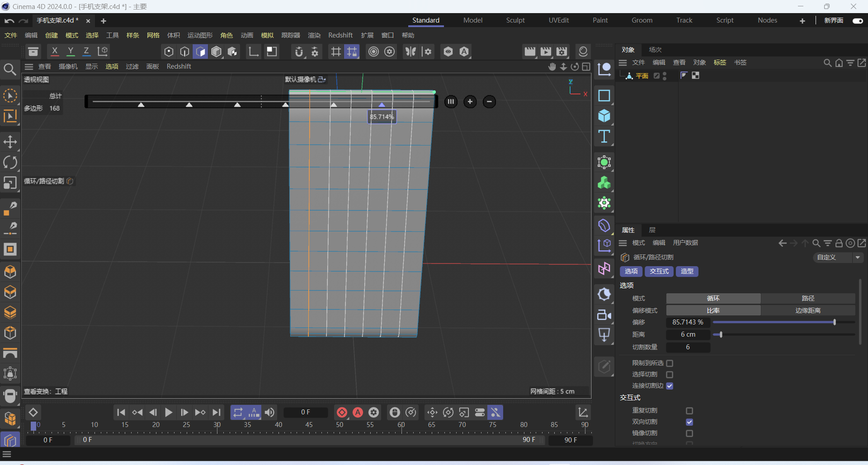The width and height of the screenshot is (868, 465).
Task: Click the 偏移 slider track
Action: tap(783, 322)
